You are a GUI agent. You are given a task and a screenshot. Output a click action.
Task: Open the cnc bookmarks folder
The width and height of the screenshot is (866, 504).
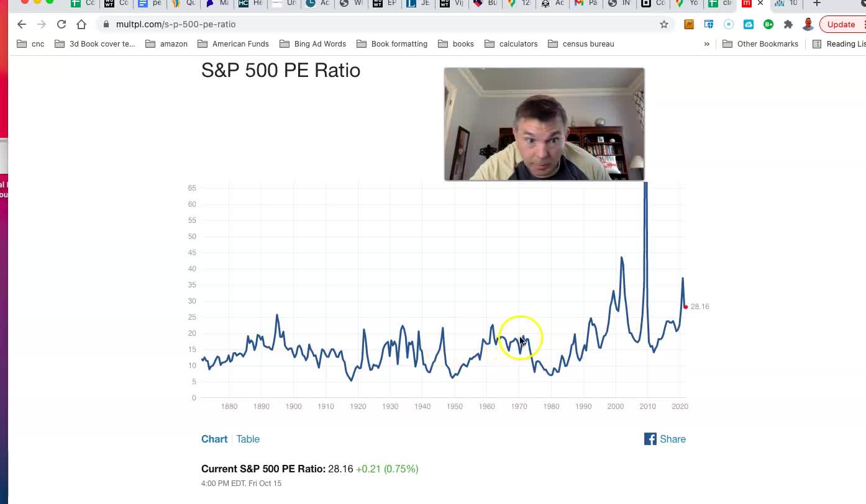click(30, 44)
